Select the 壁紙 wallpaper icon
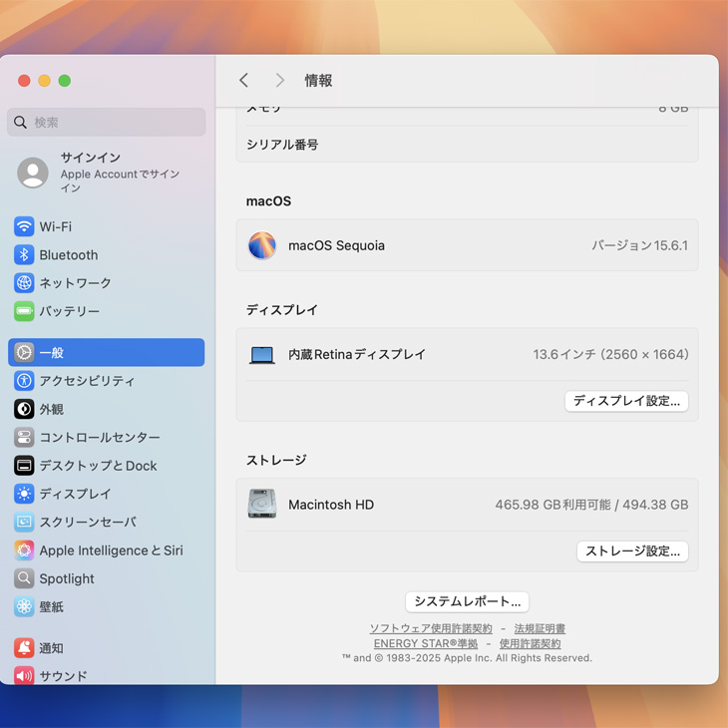 [24, 606]
